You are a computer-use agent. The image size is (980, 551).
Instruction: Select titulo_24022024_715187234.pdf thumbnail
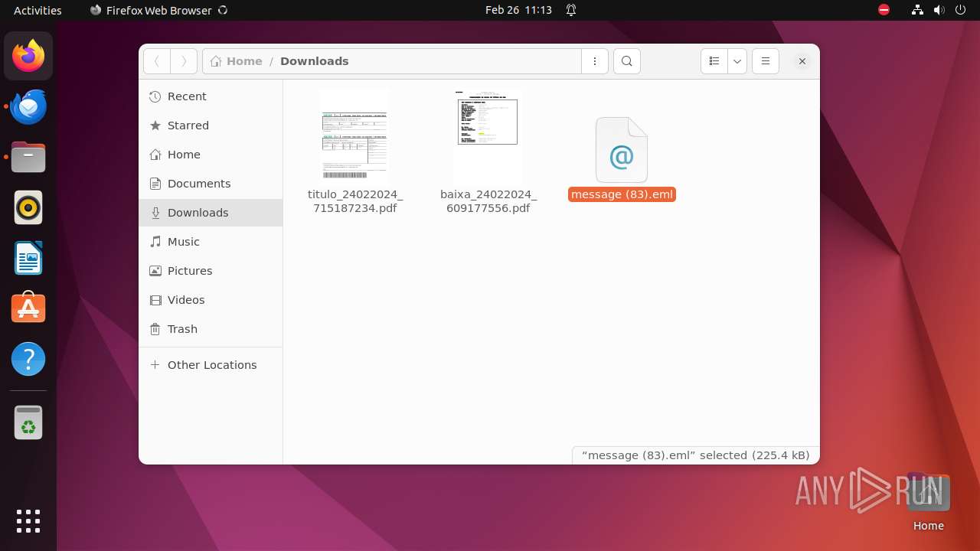(354, 136)
